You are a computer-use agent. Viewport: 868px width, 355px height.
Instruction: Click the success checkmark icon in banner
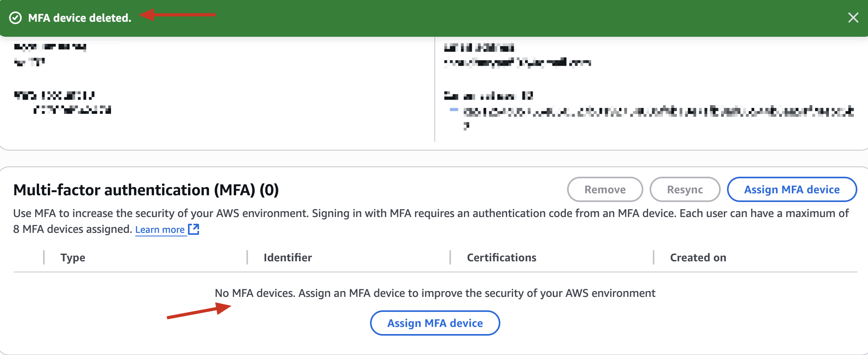point(15,18)
